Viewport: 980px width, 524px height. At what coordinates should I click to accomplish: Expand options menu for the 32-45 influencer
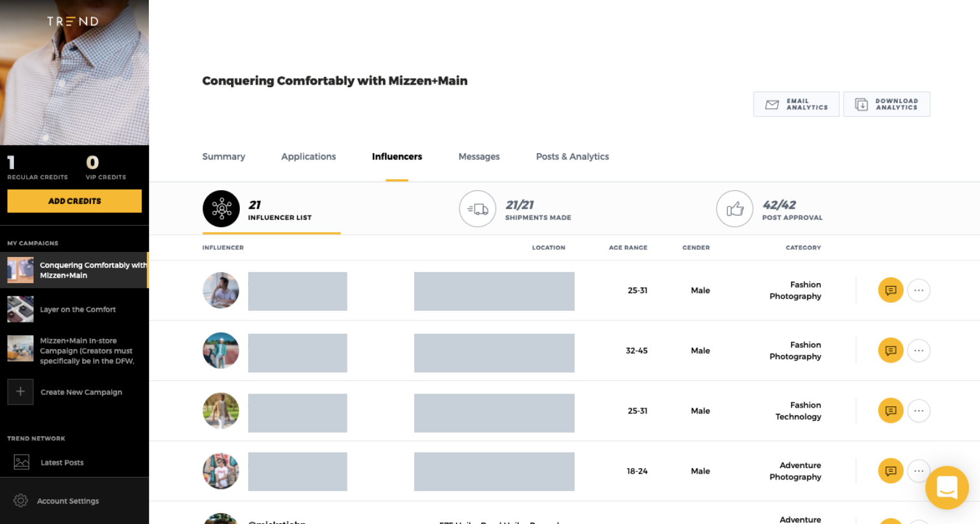[x=918, y=350]
